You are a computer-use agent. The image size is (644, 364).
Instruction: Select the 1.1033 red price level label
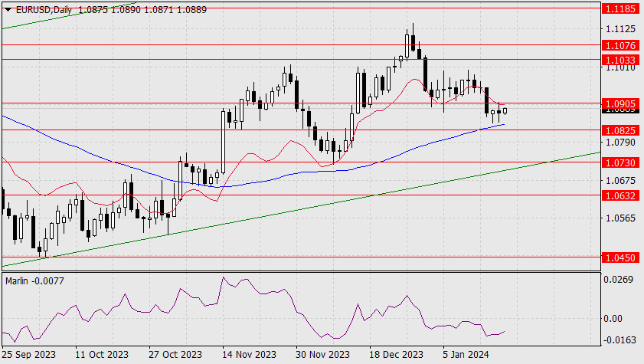[620, 60]
